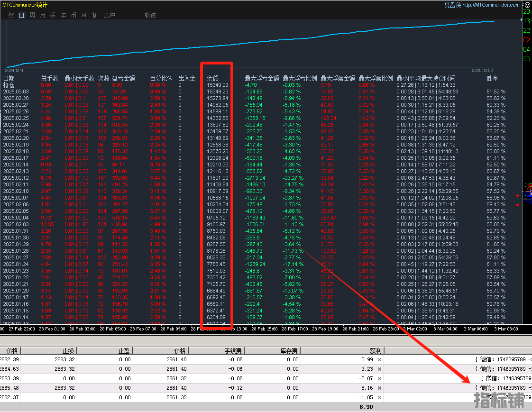Viewport: 532px width, 412px height.
Task: Click the 止盈 take-profit column header
Action: 105,350
